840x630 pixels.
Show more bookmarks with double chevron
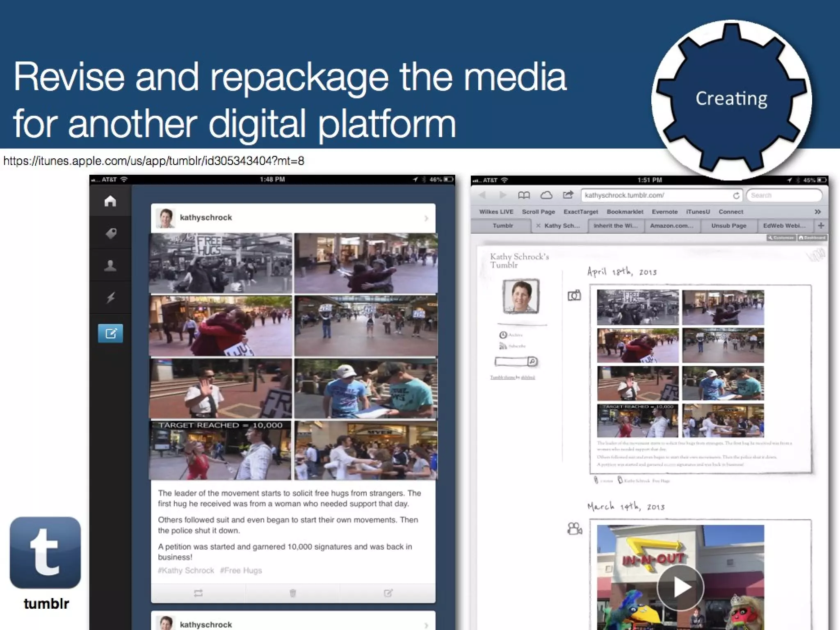tap(817, 212)
